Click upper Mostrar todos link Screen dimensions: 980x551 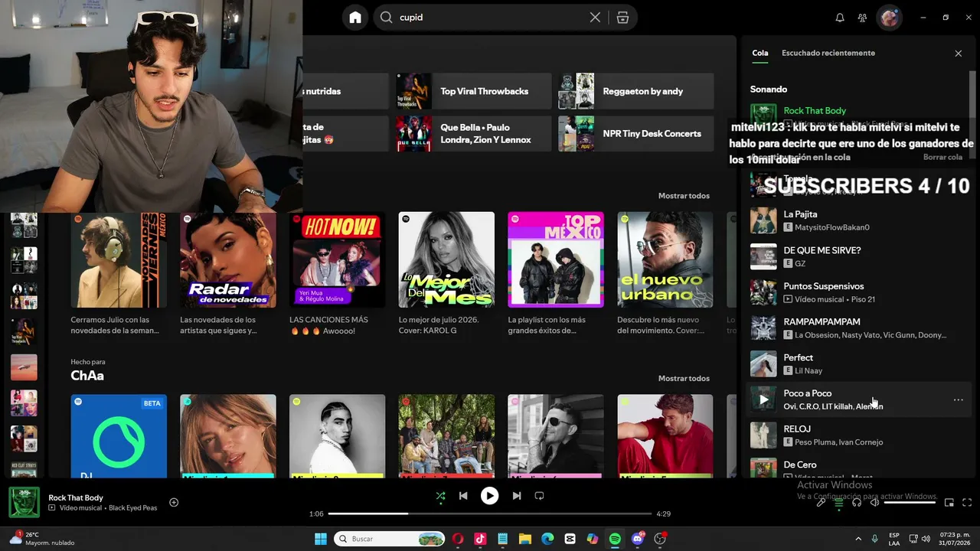click(684, 196)
